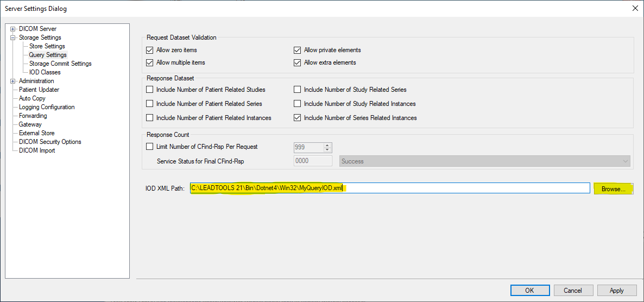Screen dimensions: 644x302
Task: Uncheck Allow zero items checkbox
Action: pos(150,50)
